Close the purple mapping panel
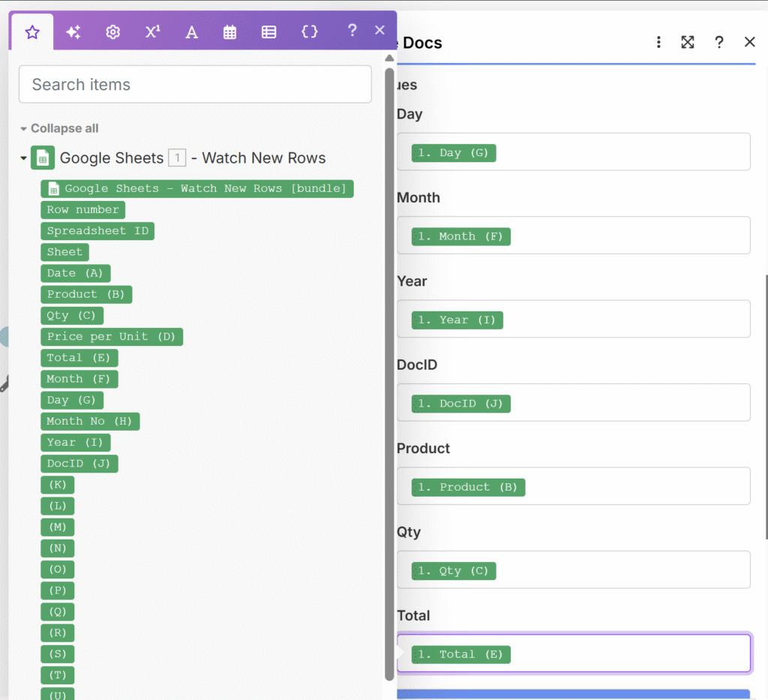The image size is (768, 700). click(x=379, y=30)
